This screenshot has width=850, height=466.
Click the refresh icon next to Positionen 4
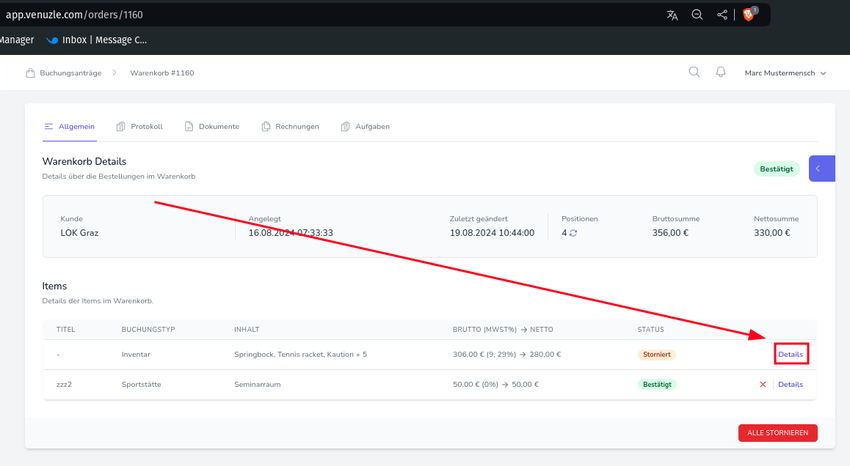point(573,233)
